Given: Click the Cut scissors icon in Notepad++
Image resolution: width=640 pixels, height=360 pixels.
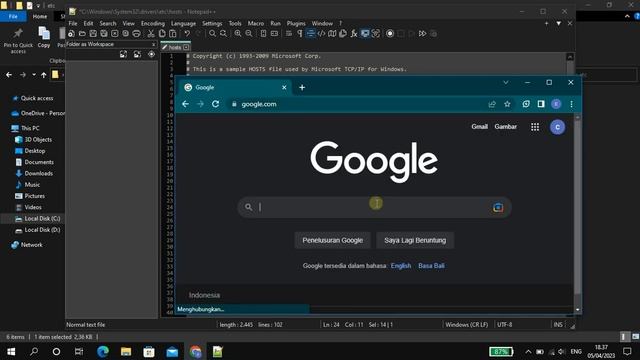Looking at the screenshot, I should pos(151,33).
